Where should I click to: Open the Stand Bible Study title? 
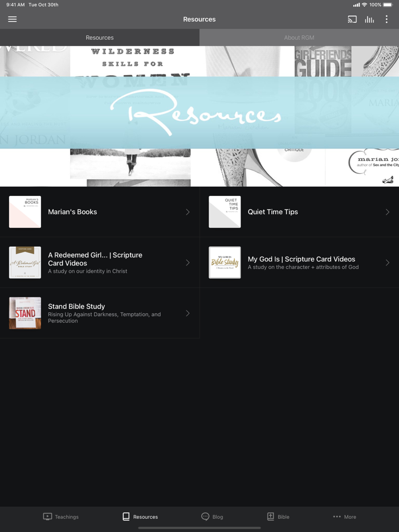click(76, 306)
